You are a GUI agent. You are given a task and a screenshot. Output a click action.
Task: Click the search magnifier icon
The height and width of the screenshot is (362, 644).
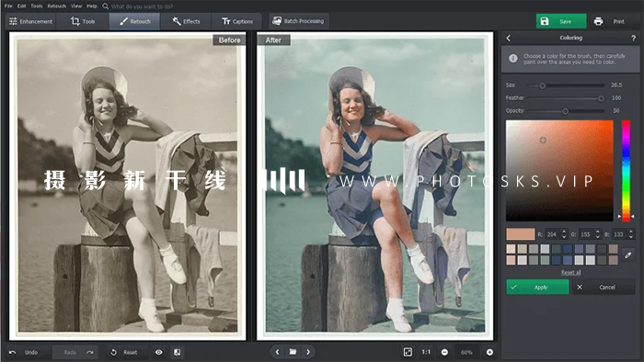(106, 6)
